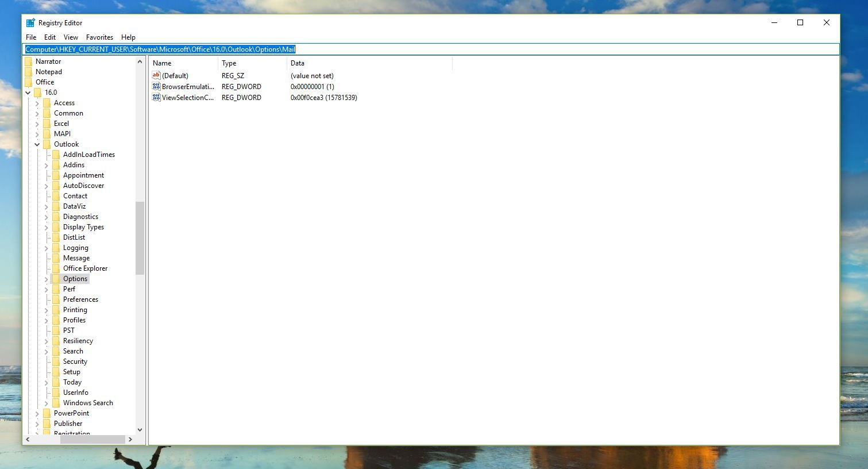Click the Registry Editor title icon
Viewport: 868px width, 469px height.
(30, 23)
